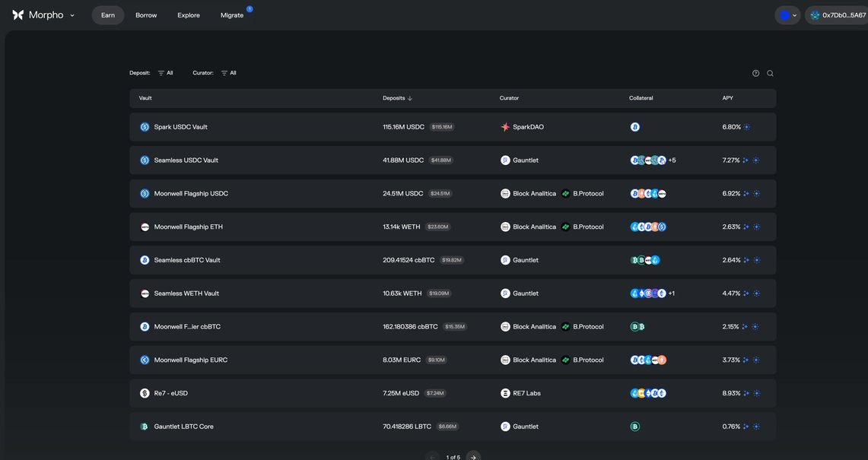Click the search magnifier icon
Image resolution: width=868 pixels, height=460 pixels.
coord(770,73)
